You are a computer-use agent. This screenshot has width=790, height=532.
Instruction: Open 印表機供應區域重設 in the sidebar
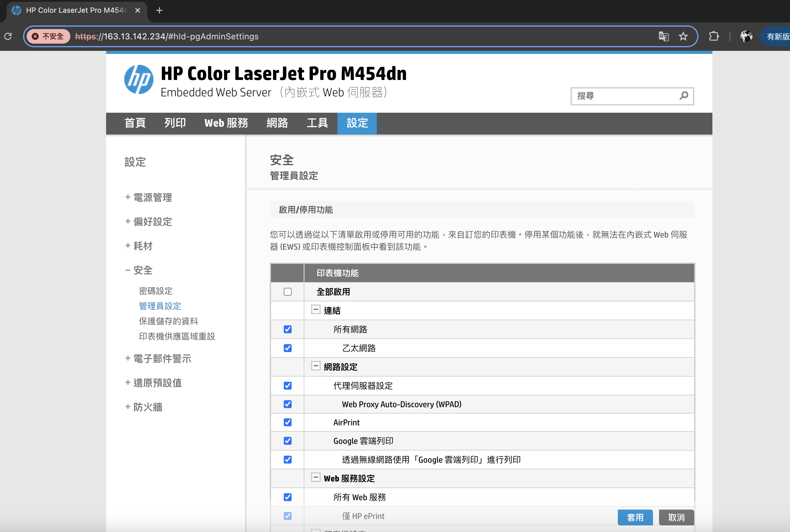[177, 337]
